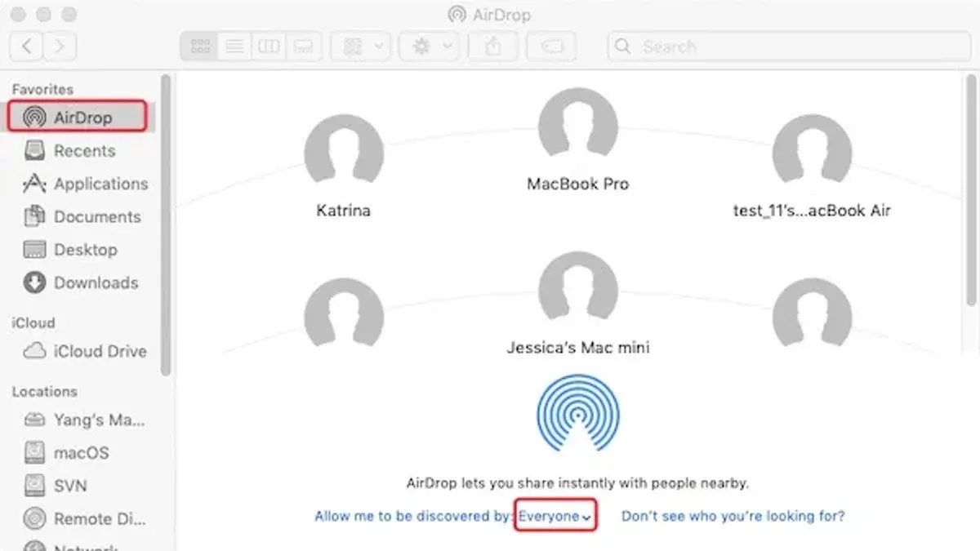Click the blue AirDrop radar icon
This screenshot has height=551, width=980.
pyautogui.click(x=578, y=414)
